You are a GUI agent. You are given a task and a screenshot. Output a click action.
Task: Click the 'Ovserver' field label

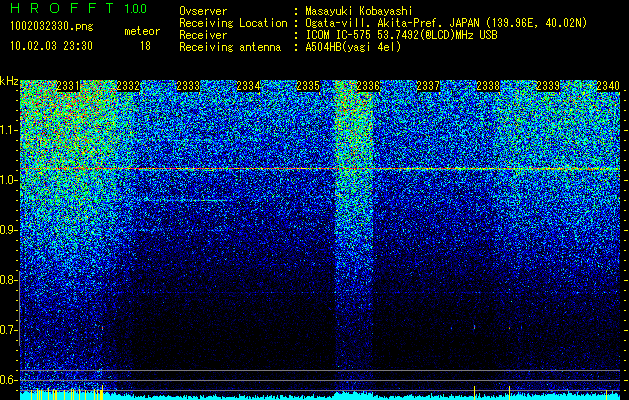pos(203,11)
